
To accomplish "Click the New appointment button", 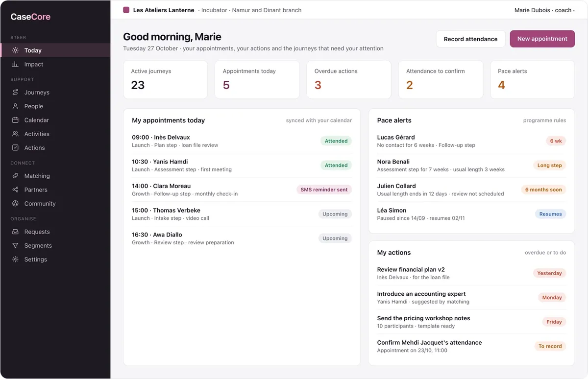I will tap(542, 39).
